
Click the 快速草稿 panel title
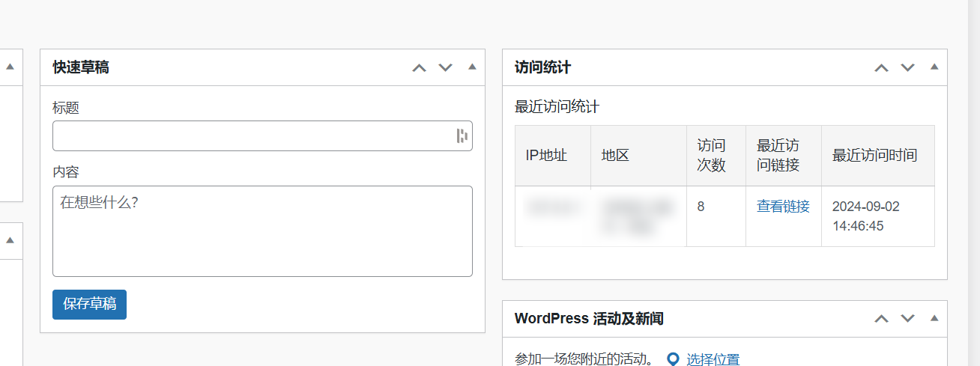(x=81, y=67)
